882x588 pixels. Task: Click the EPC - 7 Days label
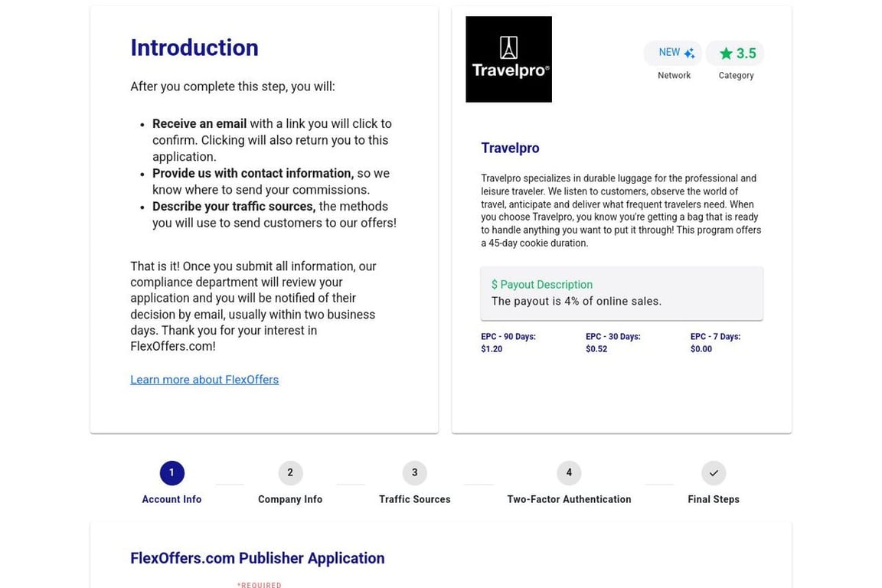pyautogui.click(x=715, y=336)
